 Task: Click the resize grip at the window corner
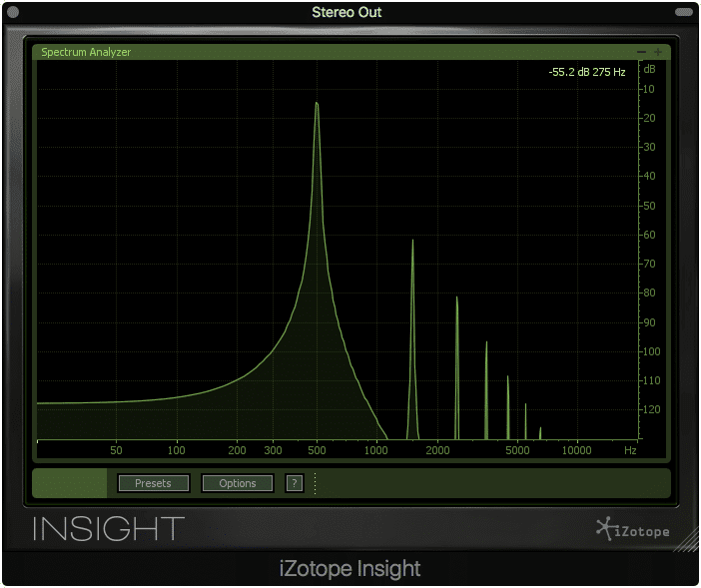tap(687, 540)
